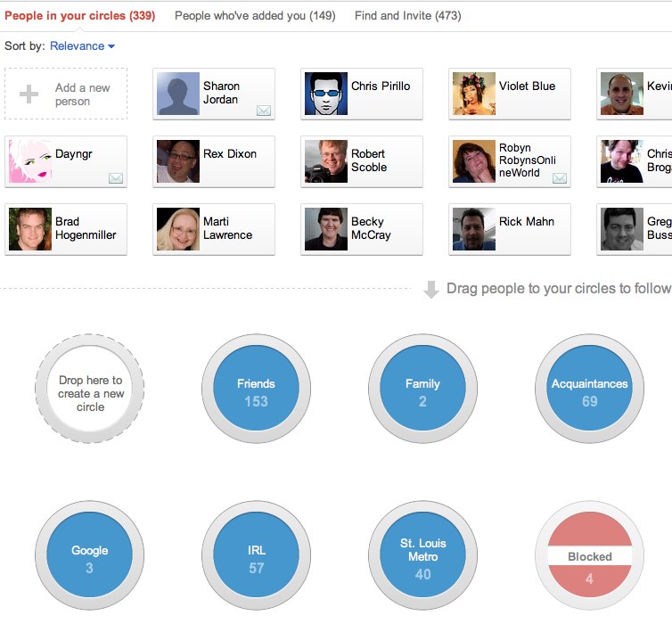The image size is (672, 624).
Task: Open the Relevance sort dropdown
Action: coord(82,46)
